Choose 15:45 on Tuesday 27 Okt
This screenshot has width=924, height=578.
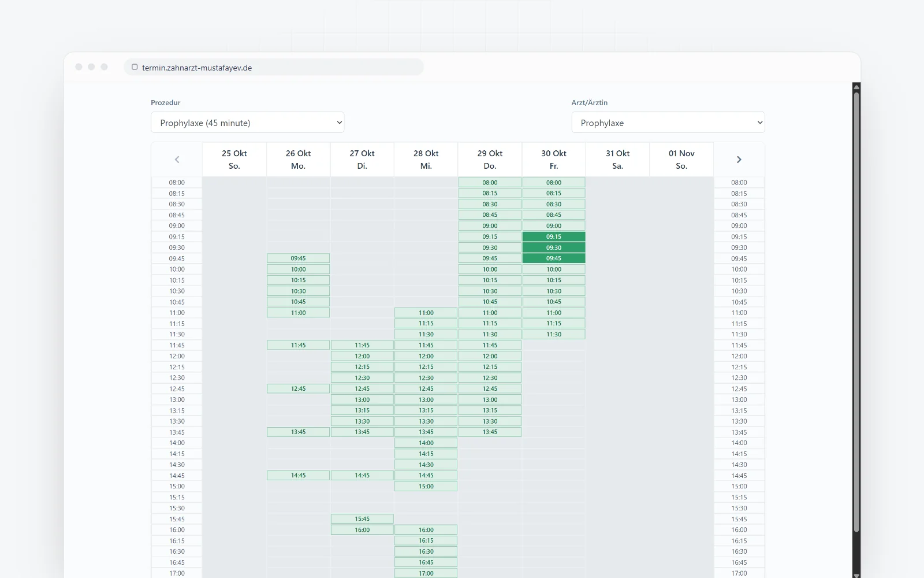[x=362, y=519]
